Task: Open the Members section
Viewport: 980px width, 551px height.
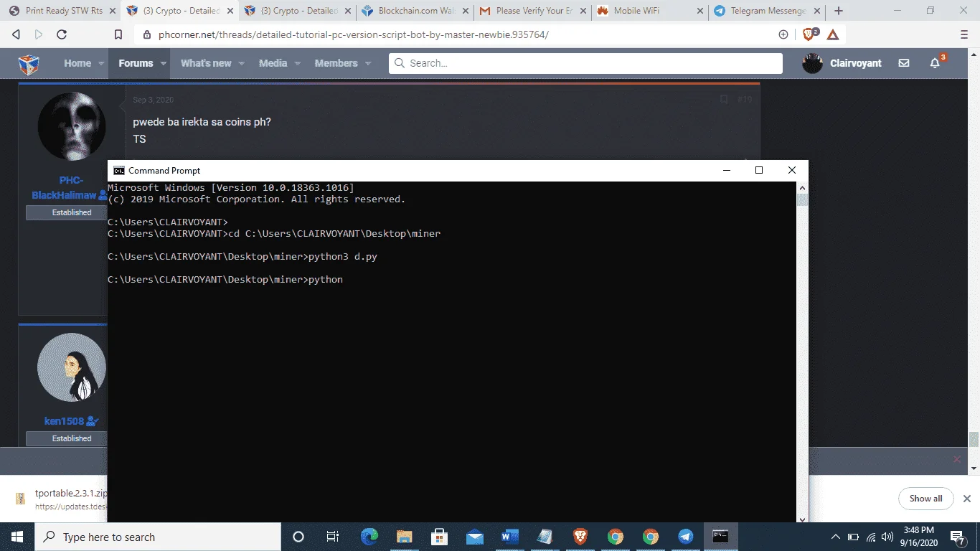Action: click(336, 63)
